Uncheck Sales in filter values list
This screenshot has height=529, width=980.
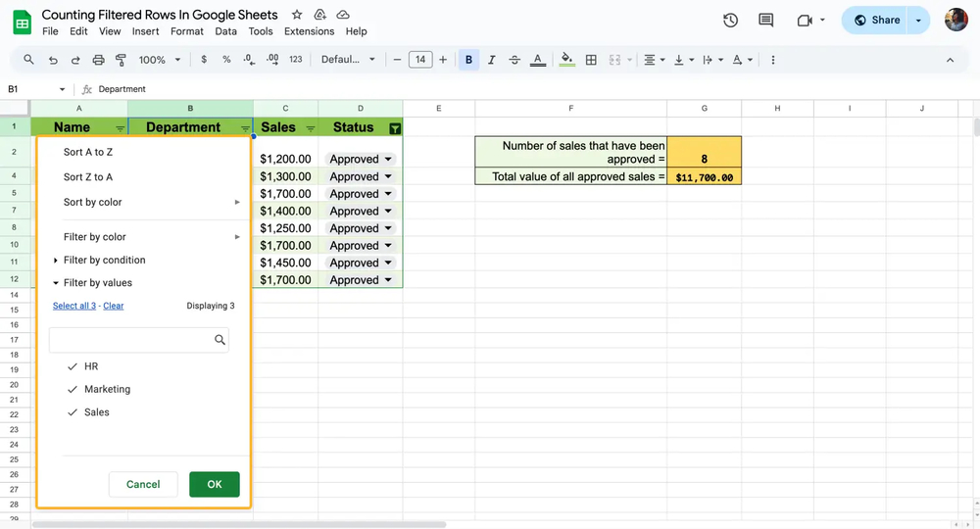tap(96, 412)
